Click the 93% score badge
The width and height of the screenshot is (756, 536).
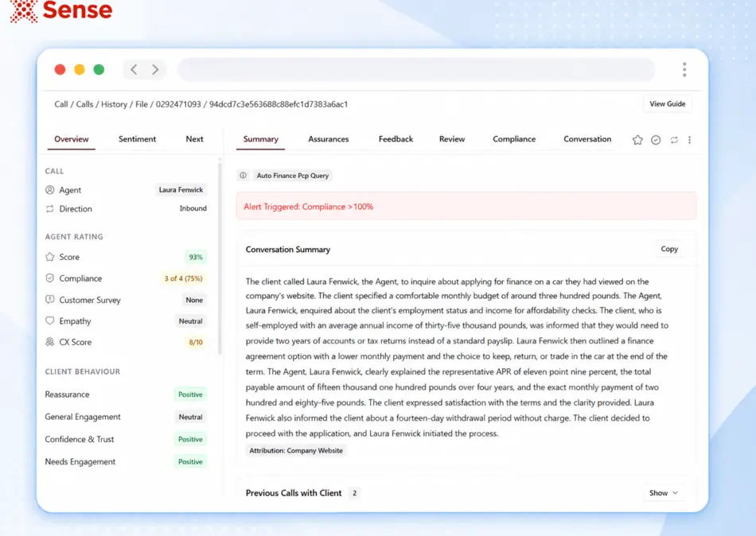[195, 257]
